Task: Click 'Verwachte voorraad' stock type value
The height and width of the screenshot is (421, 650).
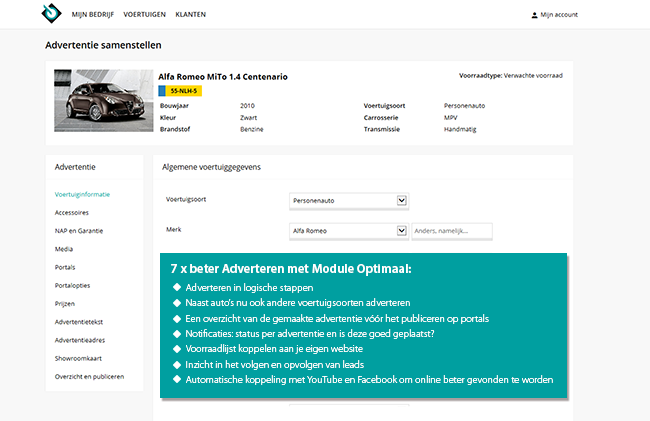Action: (x=534, y=75)
